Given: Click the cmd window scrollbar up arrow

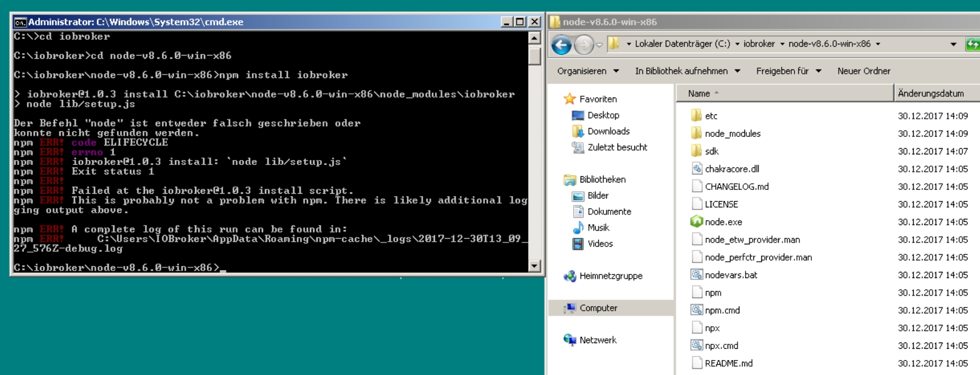Looking at the screenshot, I should click(x=534, y=37).
